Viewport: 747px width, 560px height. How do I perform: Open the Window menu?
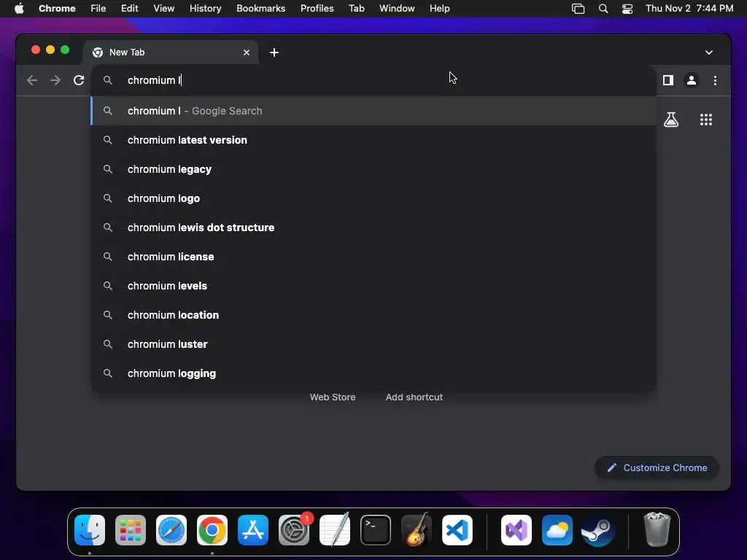pyautogui.click(x=397, y=9)
